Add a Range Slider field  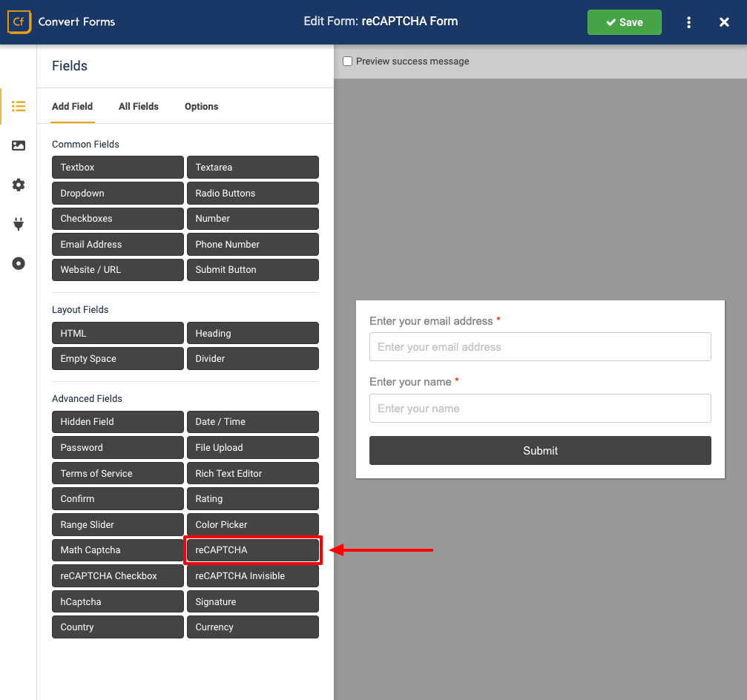(x=118, y=524)
